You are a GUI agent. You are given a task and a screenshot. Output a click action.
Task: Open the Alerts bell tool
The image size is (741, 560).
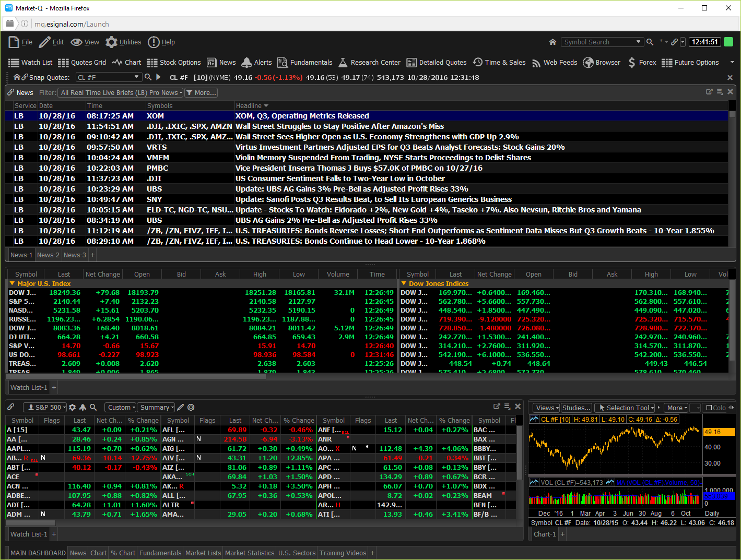click(x=256, y=63)
